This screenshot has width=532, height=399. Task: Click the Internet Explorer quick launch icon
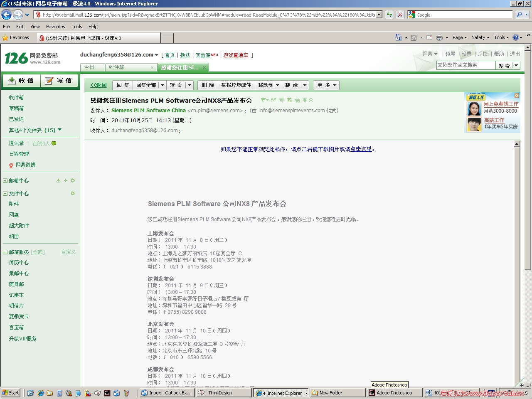pyautogui.click(x=41, y=393)
